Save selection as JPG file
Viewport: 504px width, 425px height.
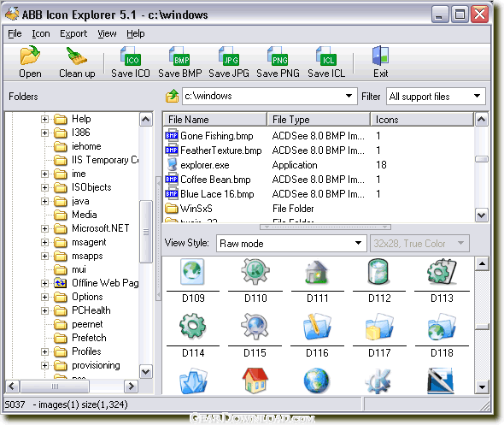[229, 62]
